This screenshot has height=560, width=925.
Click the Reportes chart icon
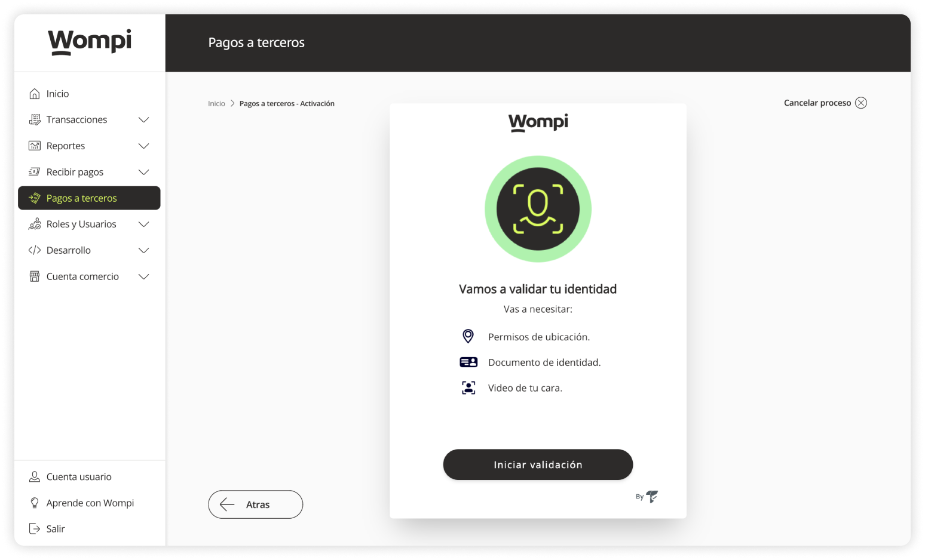(35, 146)
